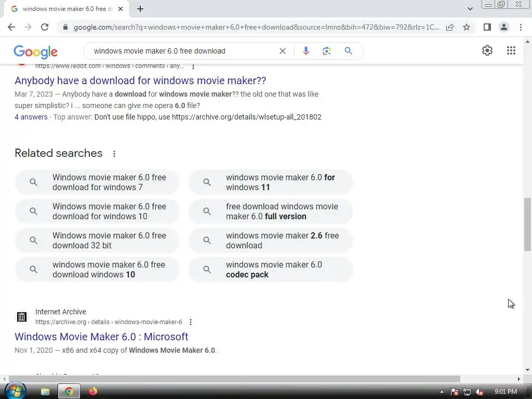Open File Explorer from taskbar
The image size is (532, 399).
[x=45, y=392]
